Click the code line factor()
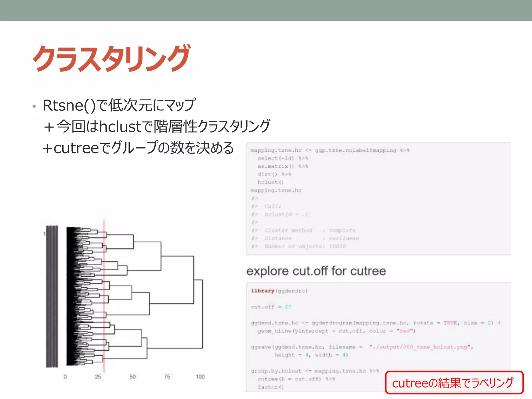 pos(271,387)
